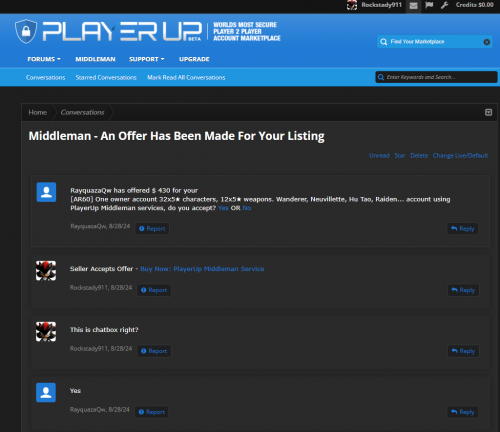Delete this conversation
The image size is (500, 432).
pos(419,156)
